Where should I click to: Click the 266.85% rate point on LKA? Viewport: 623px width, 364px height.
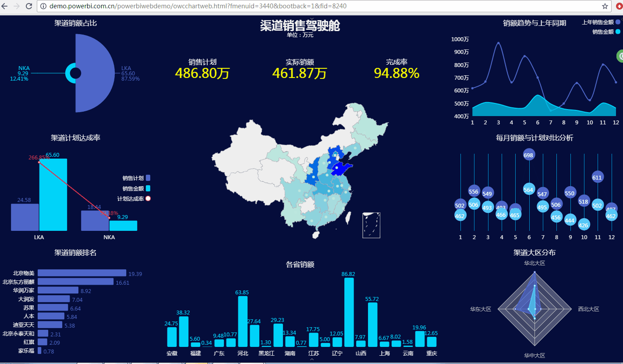click(x=39, y=163)
